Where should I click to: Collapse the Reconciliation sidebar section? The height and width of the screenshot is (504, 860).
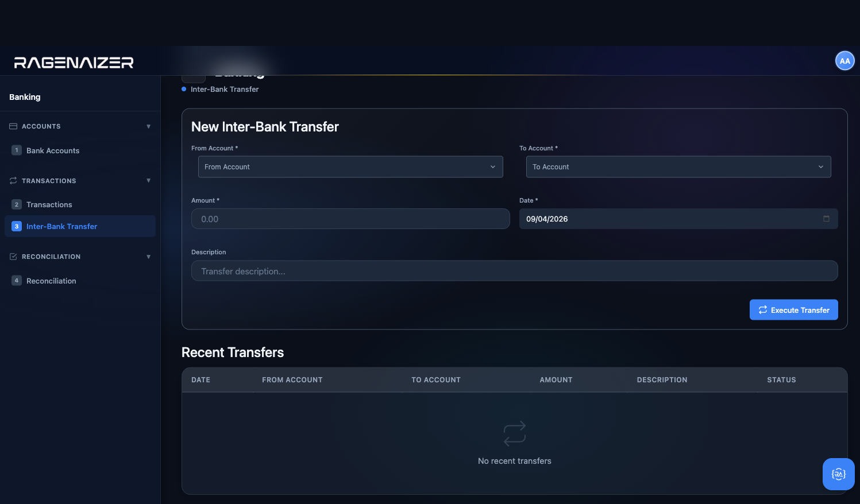[x=149, y=257]
